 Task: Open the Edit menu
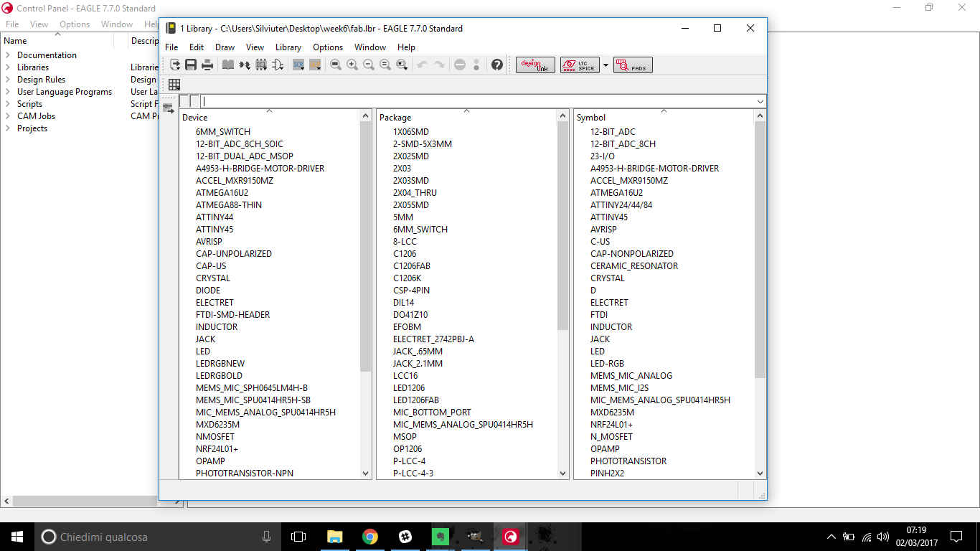[x=197, y=47]
